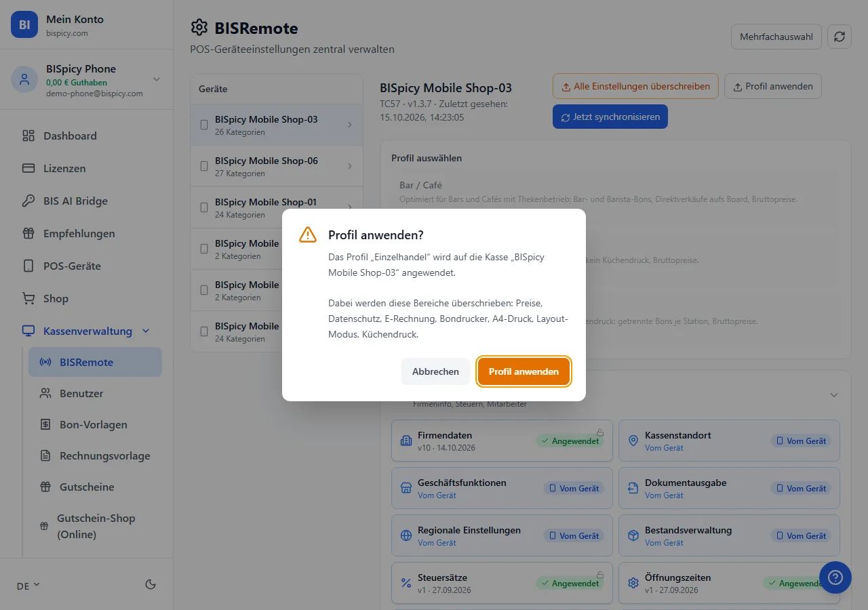Viewport: 868px width, 610px height.
Task: Open the DE language dropdown
Action: pos(28,585)
